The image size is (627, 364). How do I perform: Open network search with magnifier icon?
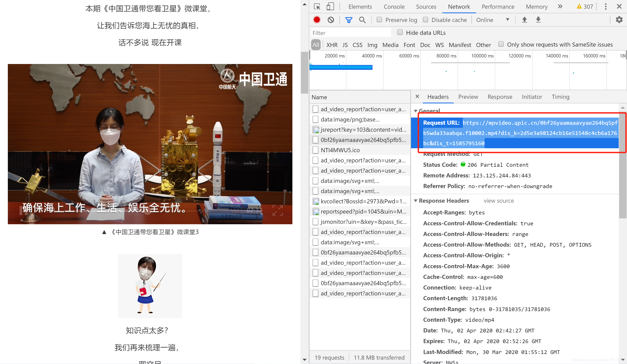362,20
